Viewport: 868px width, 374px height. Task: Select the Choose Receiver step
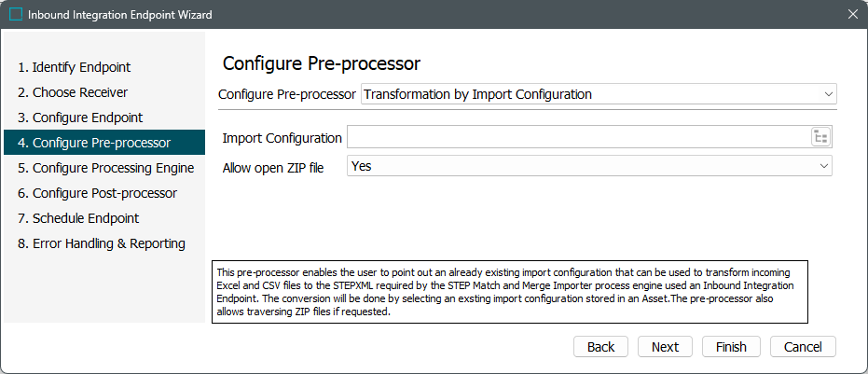[73, 92]
